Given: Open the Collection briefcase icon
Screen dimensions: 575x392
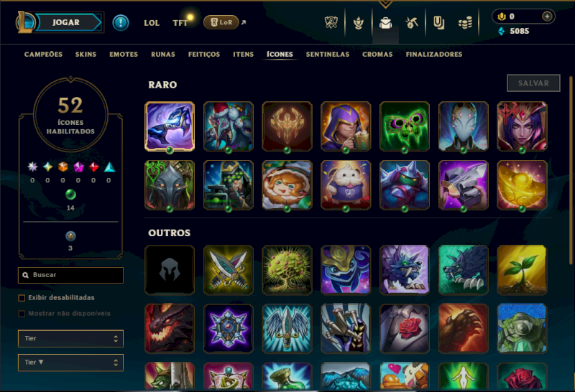Looking at the screenshot, I should tap(385, 23).
